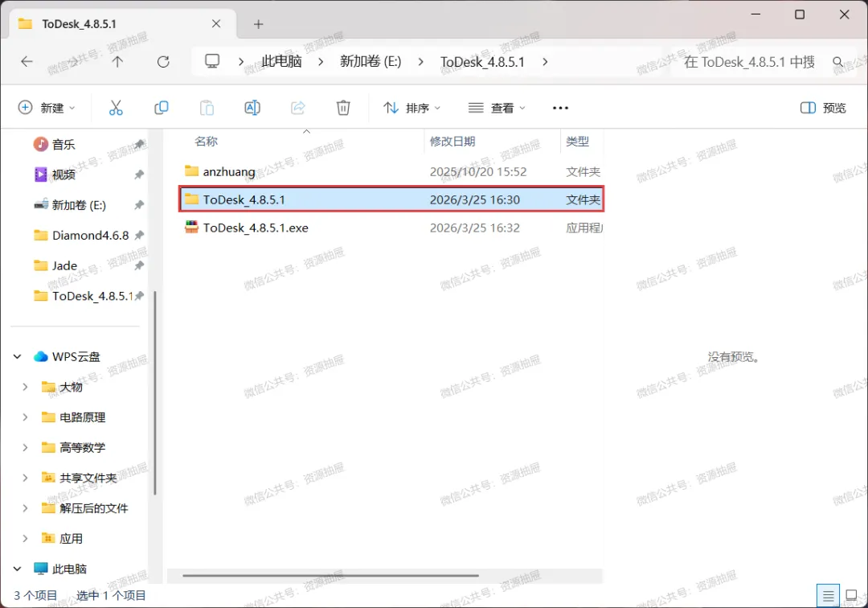Sort by the 修改日期 column header
The width and height of the screenshot is (868, 608).
[x=452, y=142]
